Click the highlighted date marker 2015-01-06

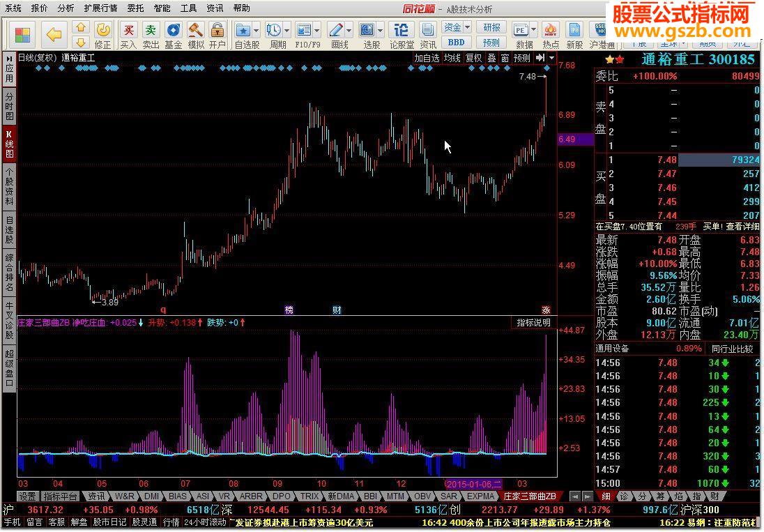tap(473, 485)
